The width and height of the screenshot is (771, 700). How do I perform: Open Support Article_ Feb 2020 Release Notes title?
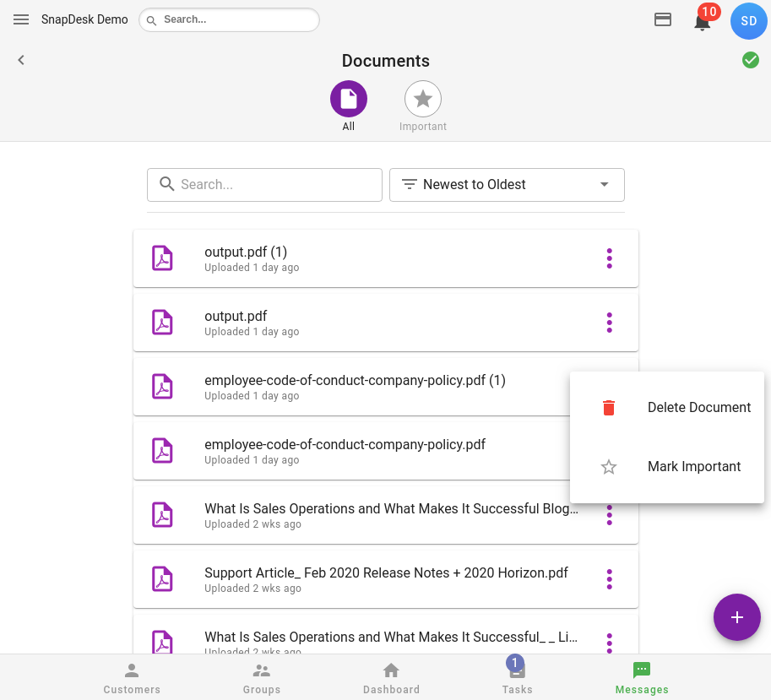pos(386,572)
